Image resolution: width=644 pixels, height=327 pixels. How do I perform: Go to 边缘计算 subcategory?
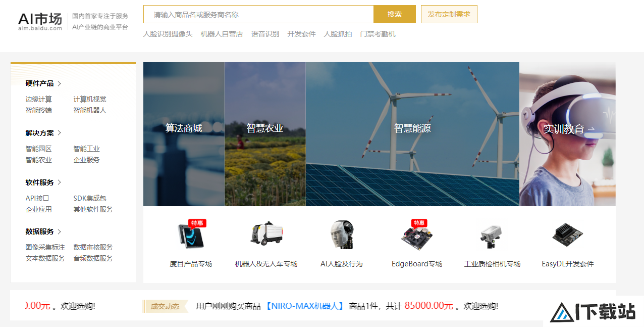[x=39, y=99]
